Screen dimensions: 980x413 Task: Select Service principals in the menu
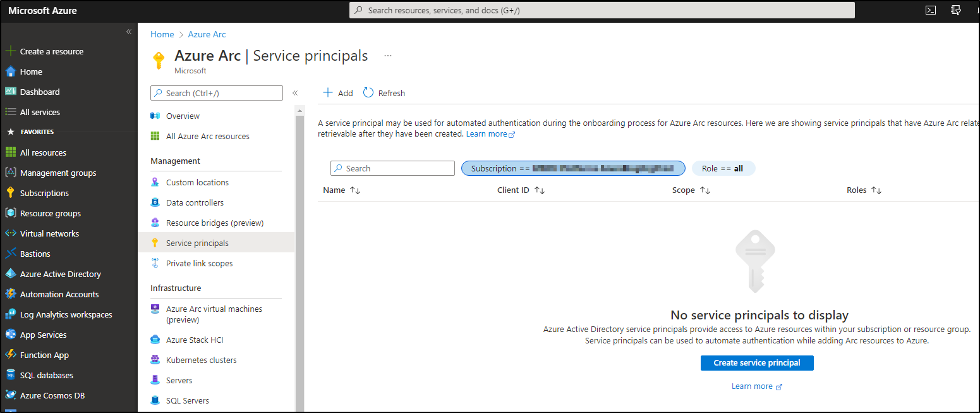click(216, 243)
